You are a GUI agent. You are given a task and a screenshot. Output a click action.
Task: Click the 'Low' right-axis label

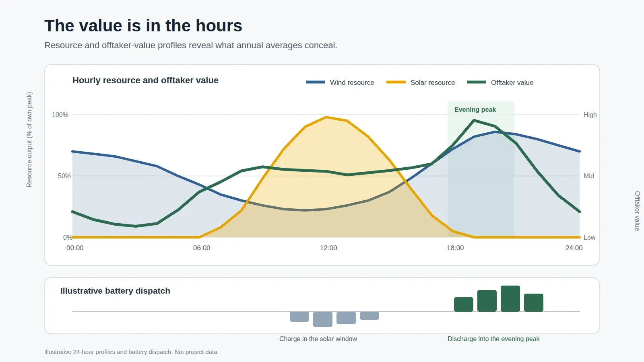[589, 238]
